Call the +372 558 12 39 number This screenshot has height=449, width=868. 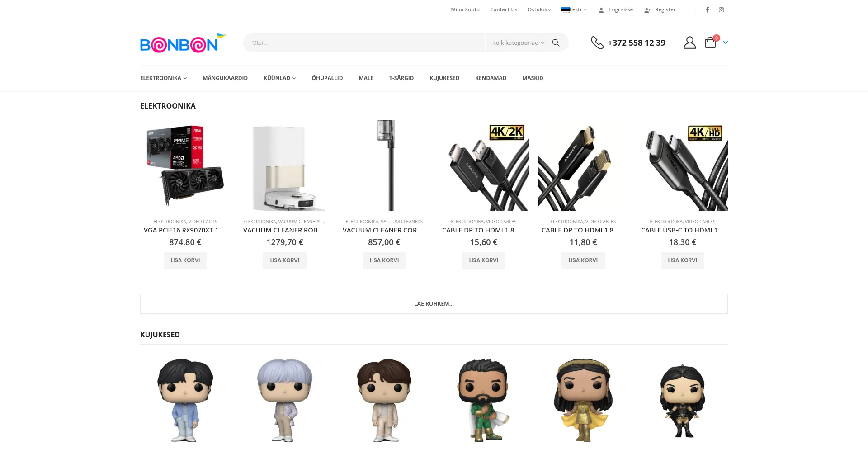[637, 43]
